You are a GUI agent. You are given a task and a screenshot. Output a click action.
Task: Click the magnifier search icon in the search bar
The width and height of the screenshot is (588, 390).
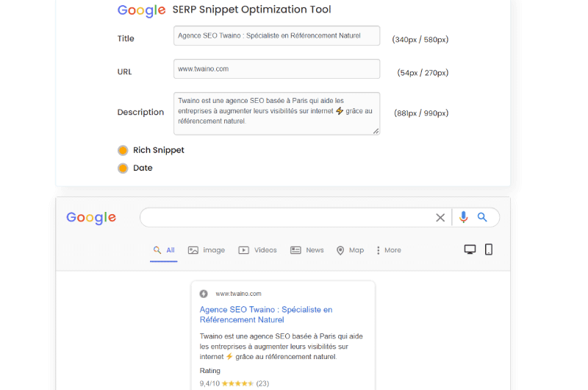pos(482,217)
